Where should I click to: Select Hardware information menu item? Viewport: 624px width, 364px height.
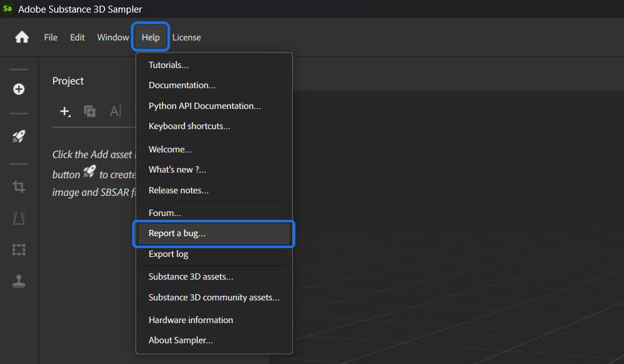point(191,320)
